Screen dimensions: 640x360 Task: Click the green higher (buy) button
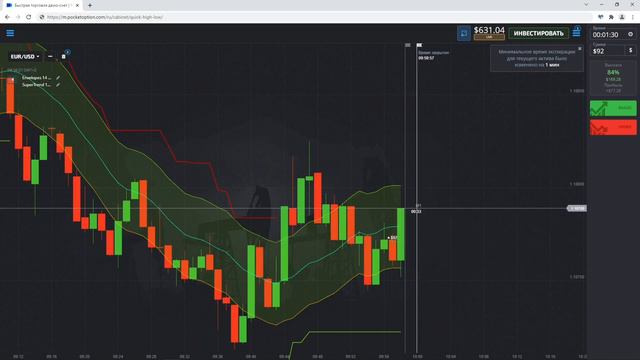tap(613, 108)
